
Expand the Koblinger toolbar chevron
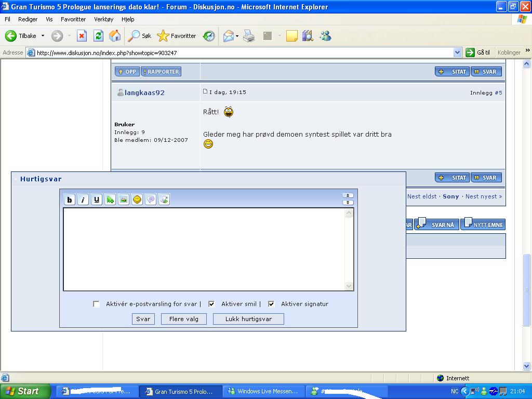point(528,50)
